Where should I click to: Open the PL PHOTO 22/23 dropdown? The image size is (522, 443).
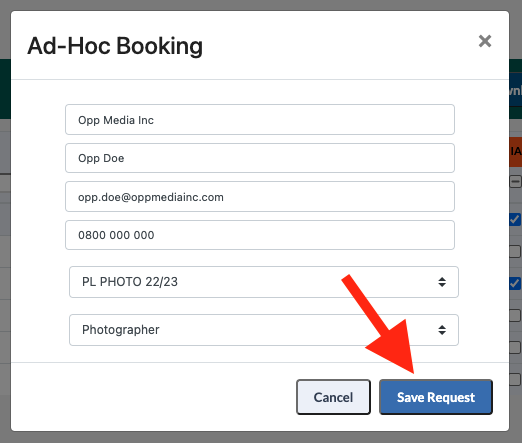click(264, 282)
